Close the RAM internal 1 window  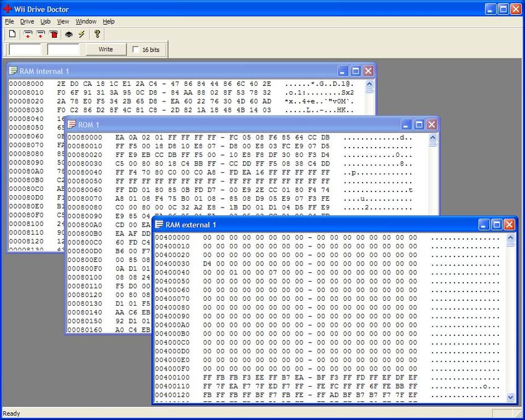coord(368,71)
